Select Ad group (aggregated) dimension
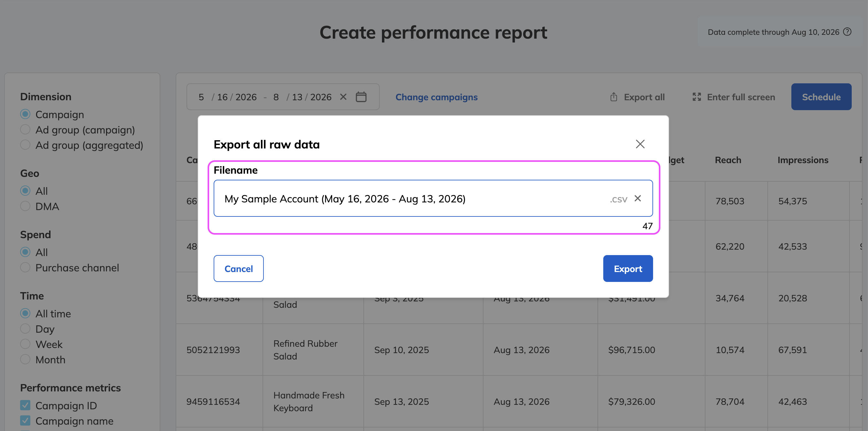The image size is (868, 431). point(25,145)
